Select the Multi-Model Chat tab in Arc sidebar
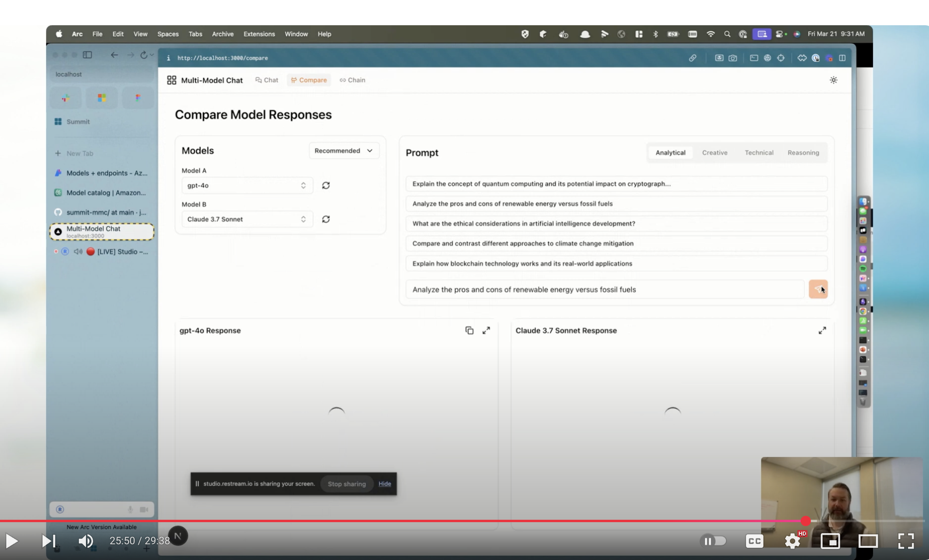This screenshot has width=929, height=560. pyautogui.click(x=101, y=231)
